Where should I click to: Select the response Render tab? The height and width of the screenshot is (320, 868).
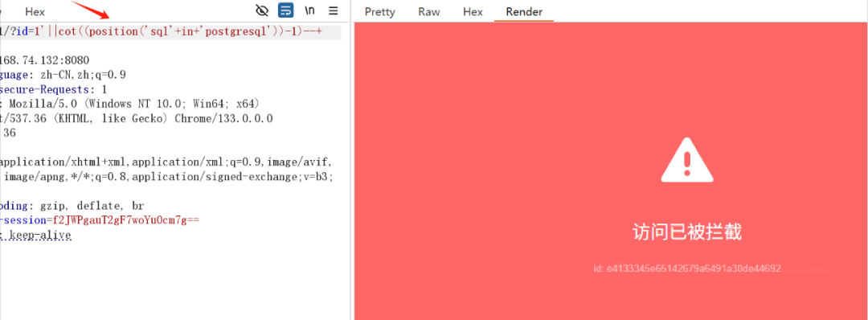(x=524, y=11)
